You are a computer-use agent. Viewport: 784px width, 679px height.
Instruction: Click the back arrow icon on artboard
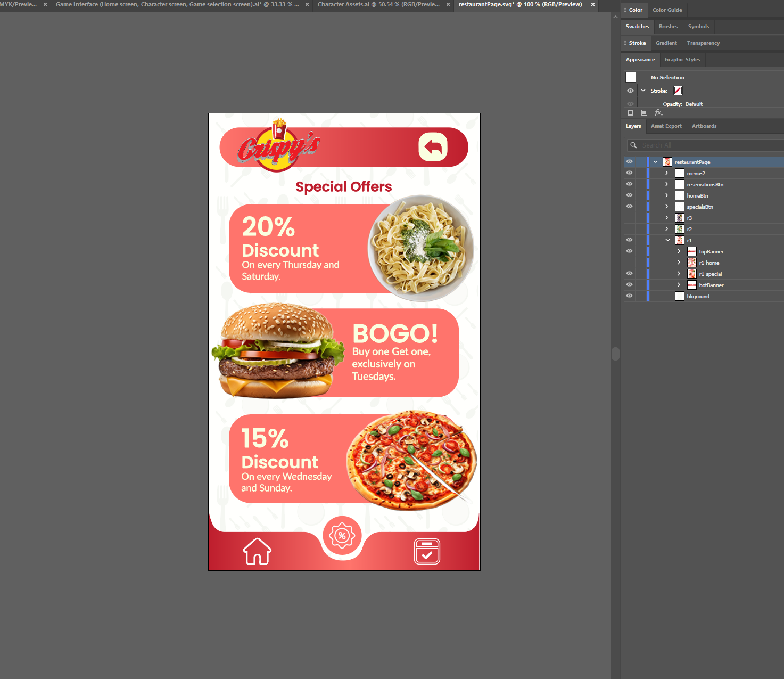tap(433, 147)
